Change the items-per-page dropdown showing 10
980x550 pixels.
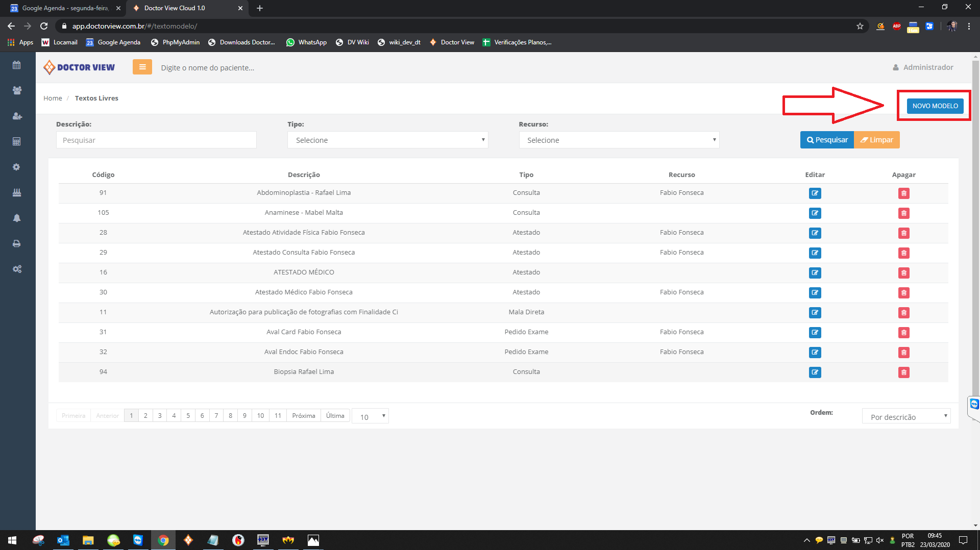tap(370, 417)
